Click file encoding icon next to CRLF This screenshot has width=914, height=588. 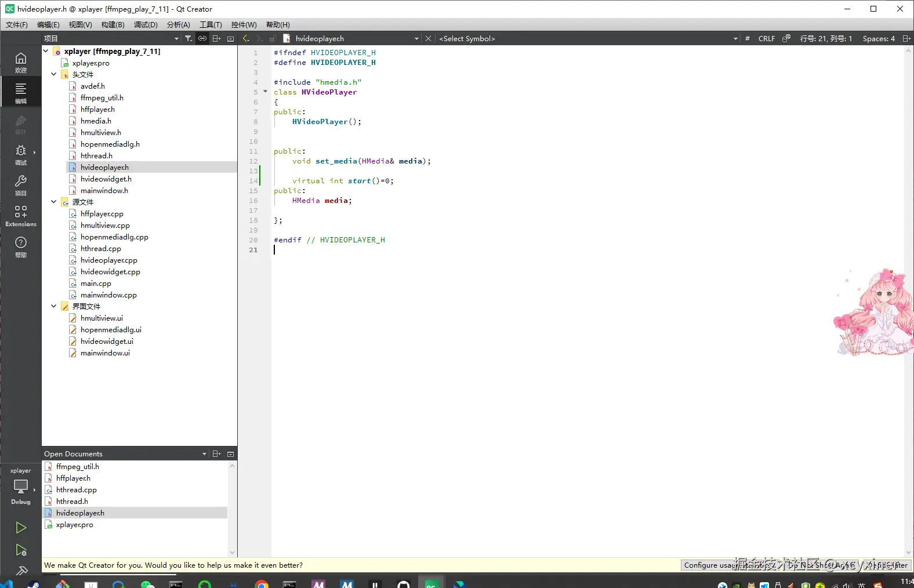click(x=786, y=38)
